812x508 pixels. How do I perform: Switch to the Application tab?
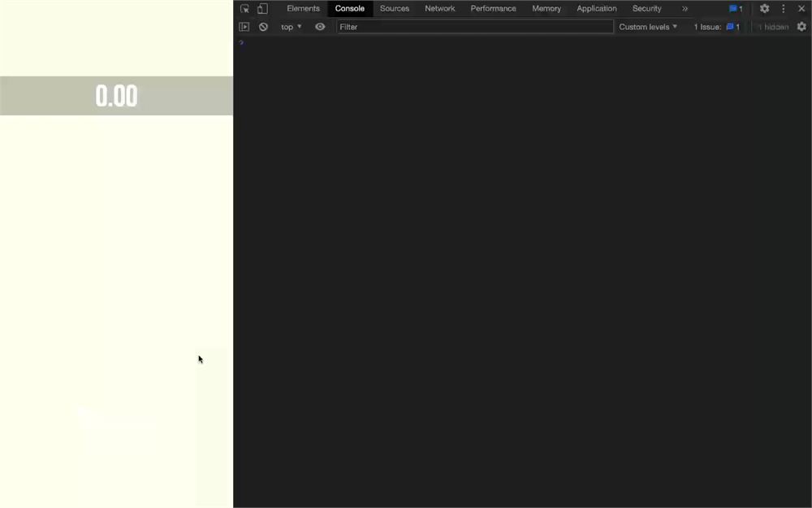pyautogui.click(x=597, y=9)
